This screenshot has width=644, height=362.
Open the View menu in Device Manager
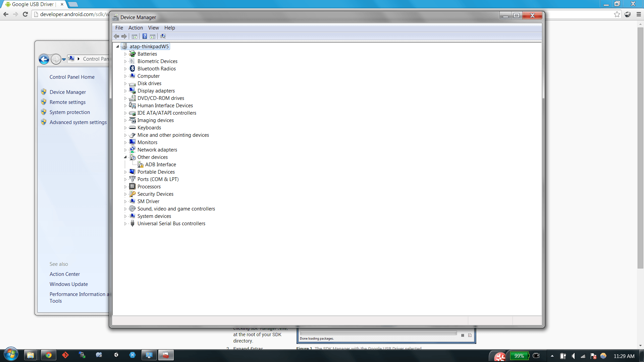tap(154, 27)
